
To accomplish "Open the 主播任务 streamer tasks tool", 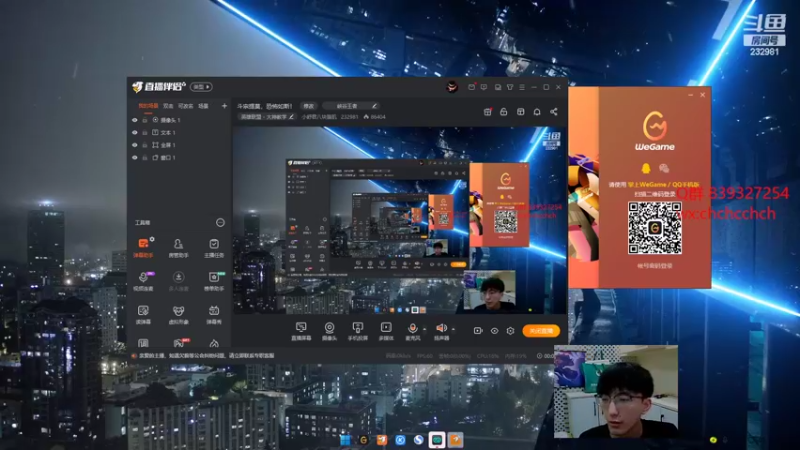I will 214,247.
